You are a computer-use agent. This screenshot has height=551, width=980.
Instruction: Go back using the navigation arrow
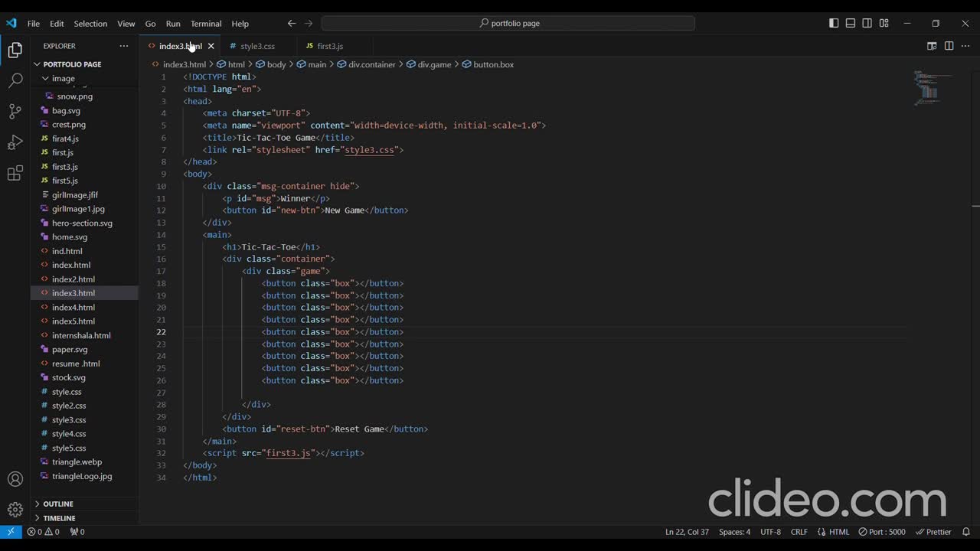[292, 24]
